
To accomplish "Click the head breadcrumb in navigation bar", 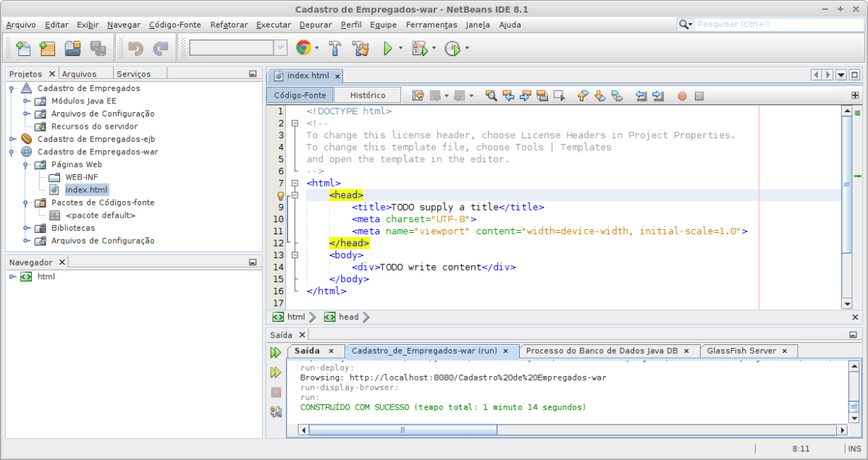I will pyautogui.click(x=348, y=317).
